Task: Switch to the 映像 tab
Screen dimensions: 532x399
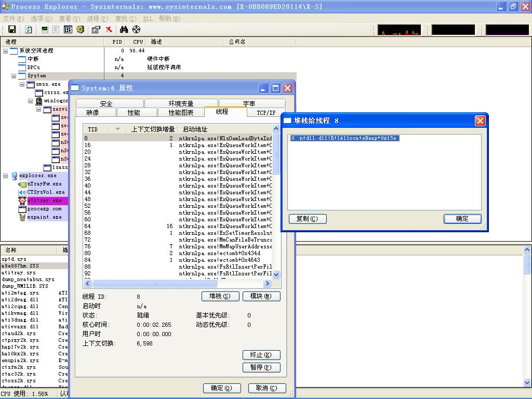Action: pos(92,113)
